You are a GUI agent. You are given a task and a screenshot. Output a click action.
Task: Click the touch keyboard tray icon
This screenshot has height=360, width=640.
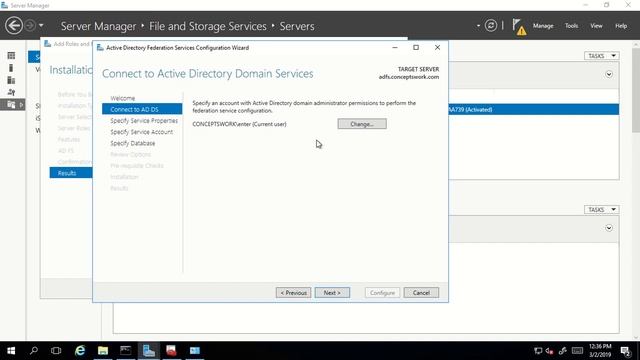click(x=577, y=351)
